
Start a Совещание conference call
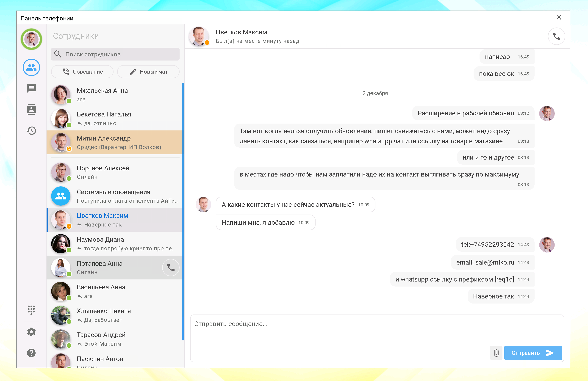(82, 72)
